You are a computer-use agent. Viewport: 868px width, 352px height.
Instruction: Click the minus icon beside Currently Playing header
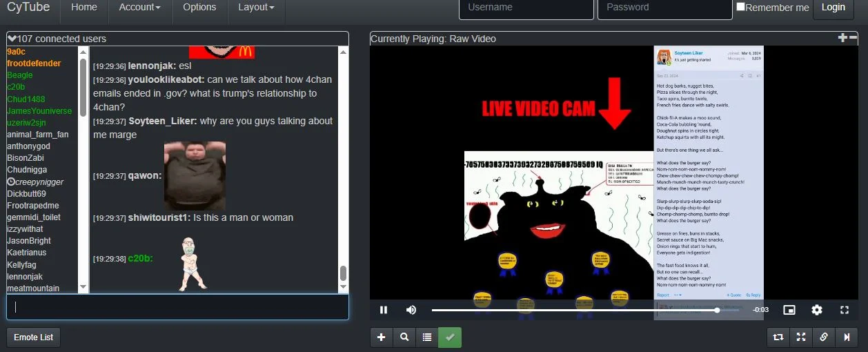coord(853,38)
